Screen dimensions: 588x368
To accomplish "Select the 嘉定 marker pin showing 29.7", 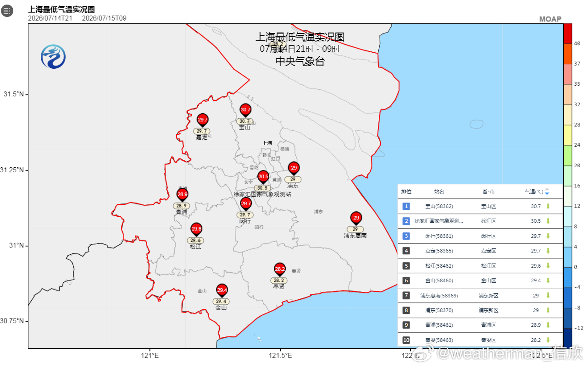I will click(x=202, y=121).
